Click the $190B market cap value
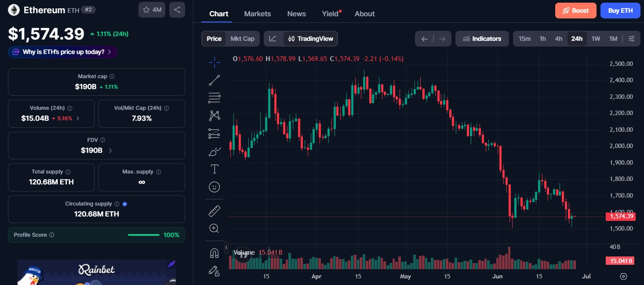 pos(86,87)
